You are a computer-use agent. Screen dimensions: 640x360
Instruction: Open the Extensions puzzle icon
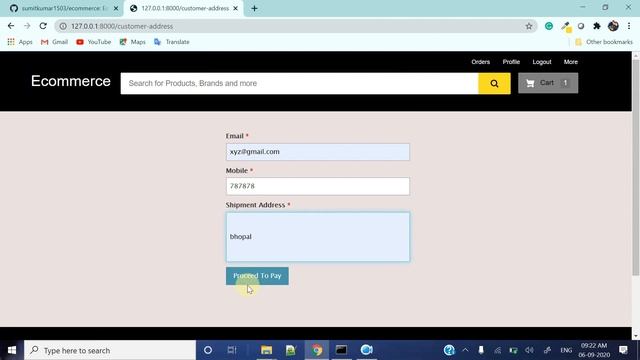coord(597,26)
